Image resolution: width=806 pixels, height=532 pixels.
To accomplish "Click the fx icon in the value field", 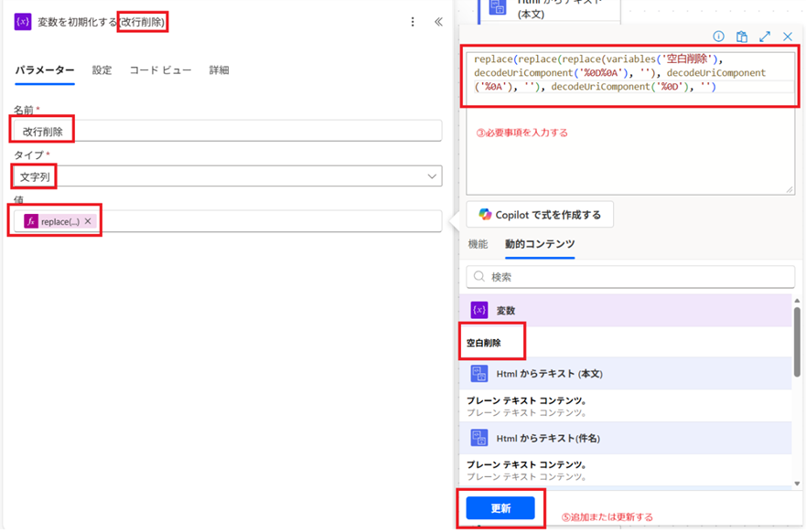I will (31, 221).
